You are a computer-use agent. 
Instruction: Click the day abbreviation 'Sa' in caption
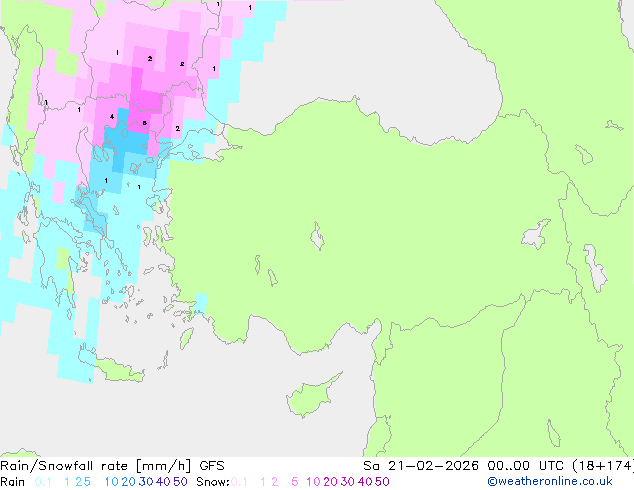(x=371, y=466)
